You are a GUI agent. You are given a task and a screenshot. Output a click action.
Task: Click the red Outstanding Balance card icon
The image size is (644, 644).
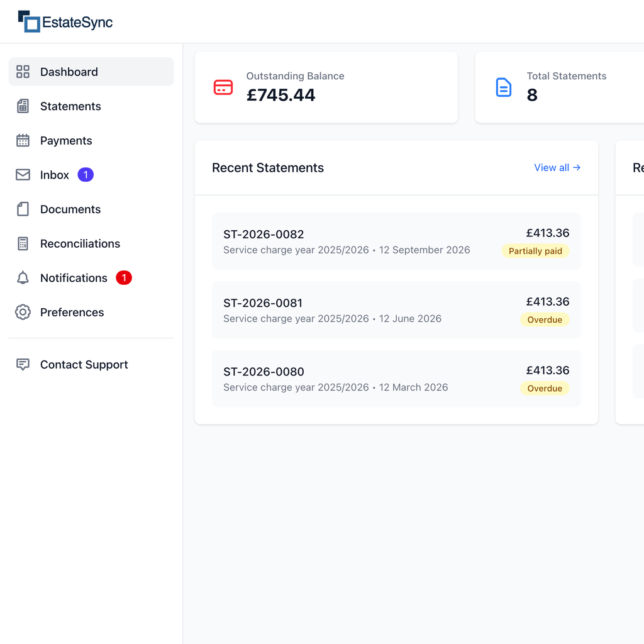[x=223, y=87]
